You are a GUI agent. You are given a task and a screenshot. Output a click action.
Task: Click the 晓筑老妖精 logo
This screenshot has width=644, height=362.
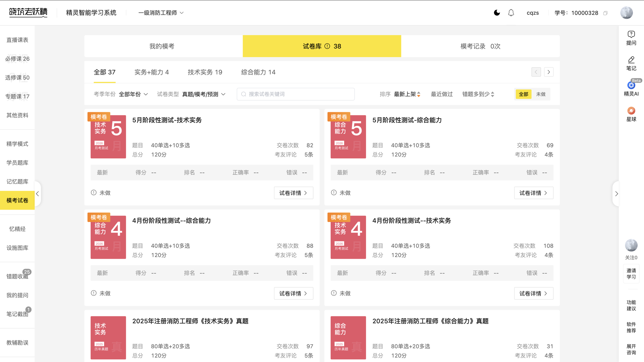click(x=28, y=12)
